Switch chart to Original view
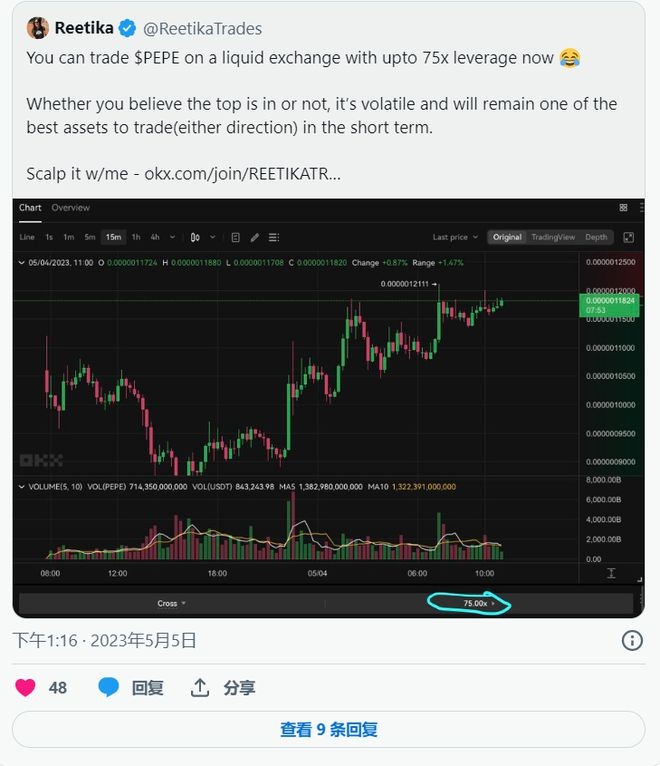Image resolution: width=660 pixels, height=766 pixels. tap(507, 237)
